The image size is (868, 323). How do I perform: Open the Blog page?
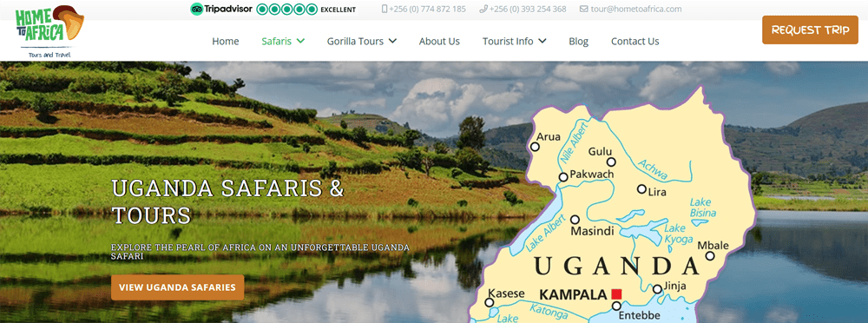578,41
